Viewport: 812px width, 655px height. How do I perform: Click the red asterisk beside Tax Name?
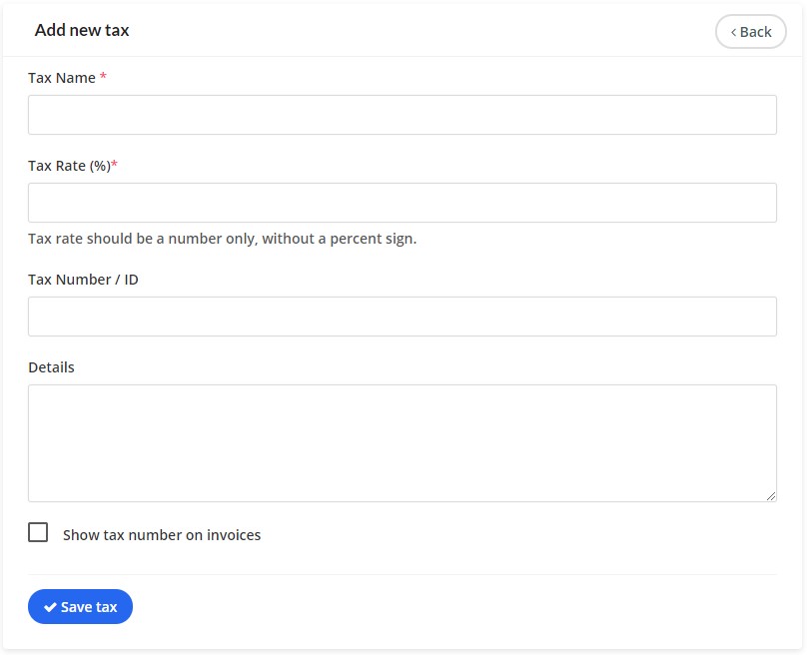pos(104,77)
